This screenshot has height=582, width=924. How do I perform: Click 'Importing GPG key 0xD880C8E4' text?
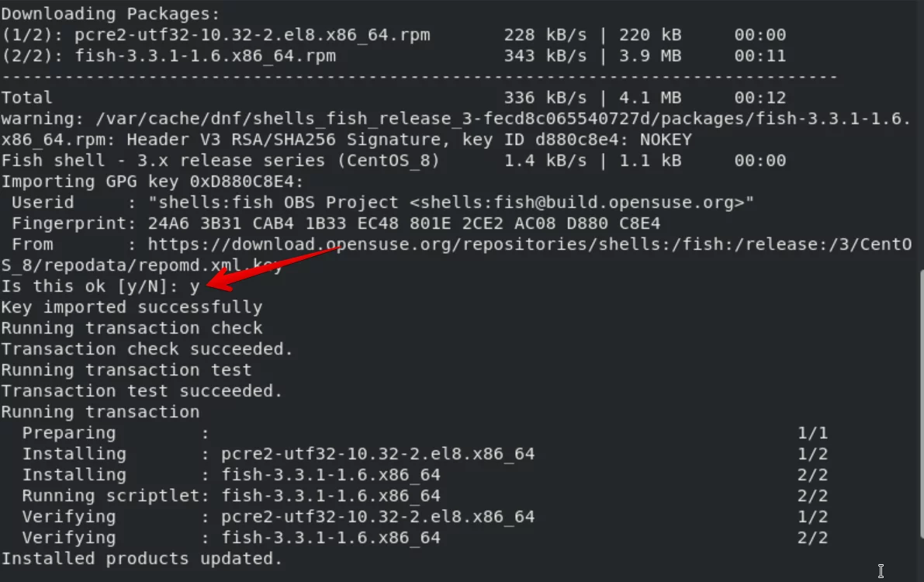pyautogui.click(x=152, y=182)
